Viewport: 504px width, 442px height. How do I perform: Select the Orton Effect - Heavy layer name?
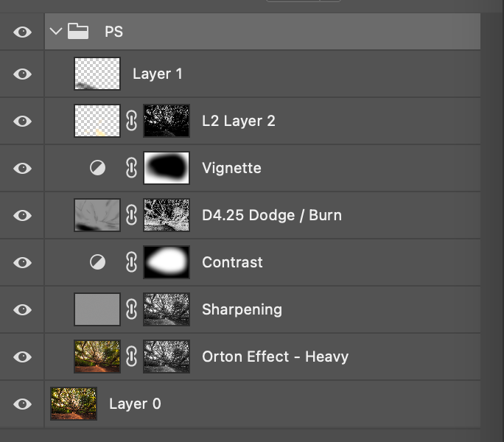point(275,357)
